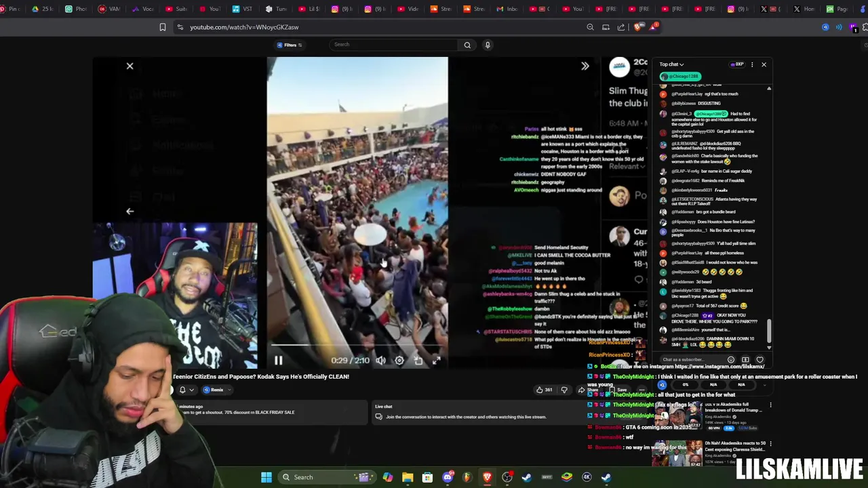Open 4K Downloader from the taskbar
The image size is (868, 488).
click(587, 477)
